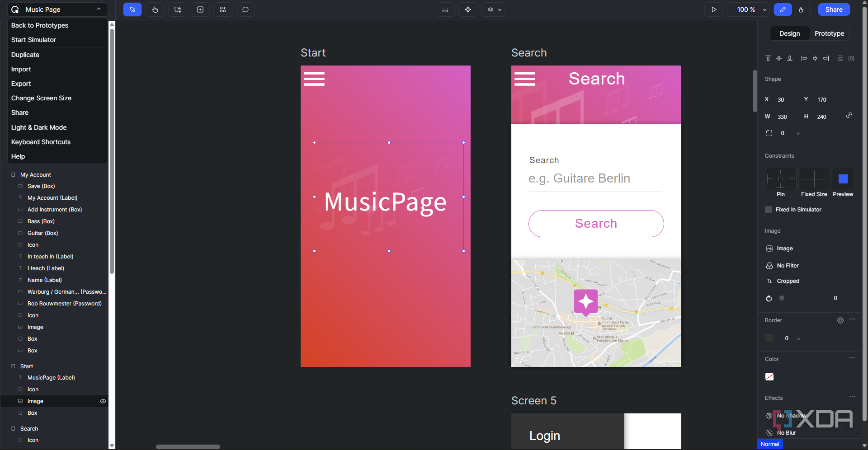Open the border width dropdown chevron
This screenshot has width=868, height=450.
tap(799, 339)
